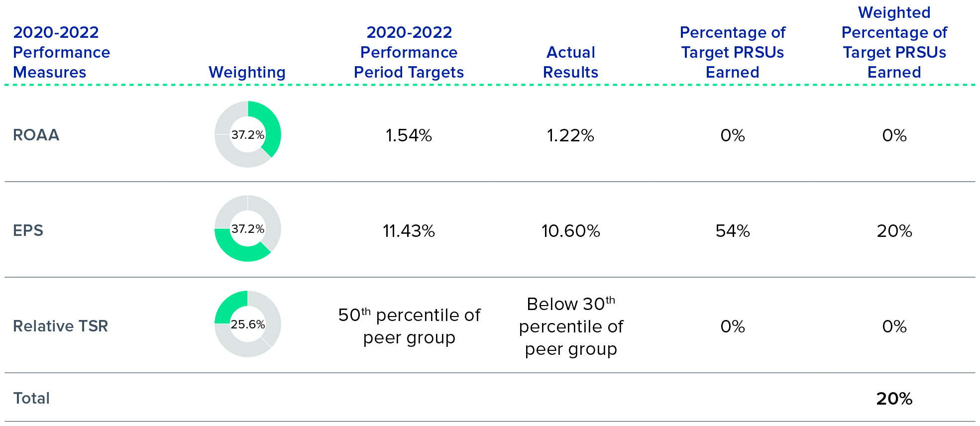Screen dimensions: 980x426
Task: Select the Weighting column header
Action: (247, 72)
